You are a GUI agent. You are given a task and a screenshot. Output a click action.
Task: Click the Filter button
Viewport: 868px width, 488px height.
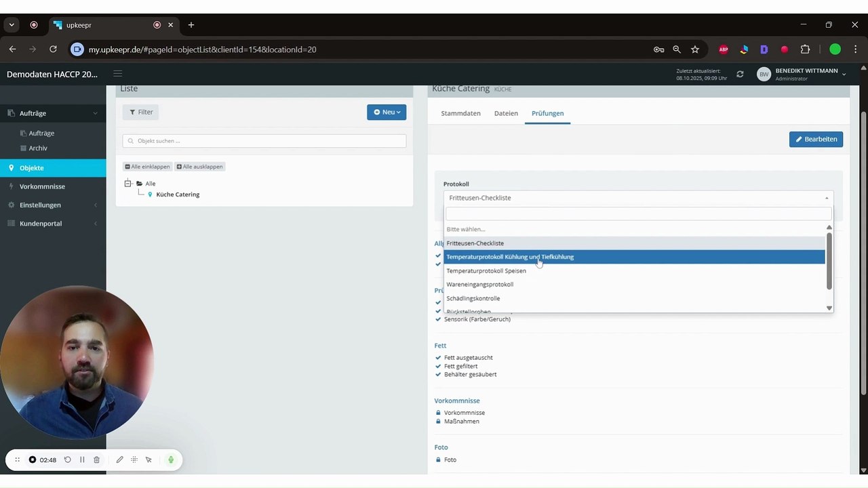coord(141,112)
